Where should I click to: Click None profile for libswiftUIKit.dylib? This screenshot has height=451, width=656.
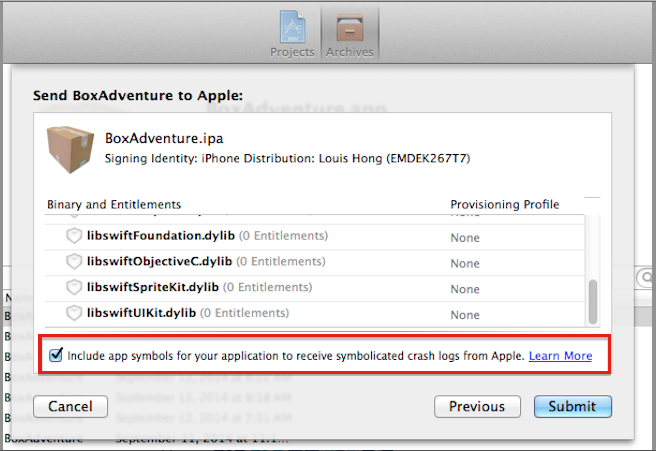pos(465,315)
